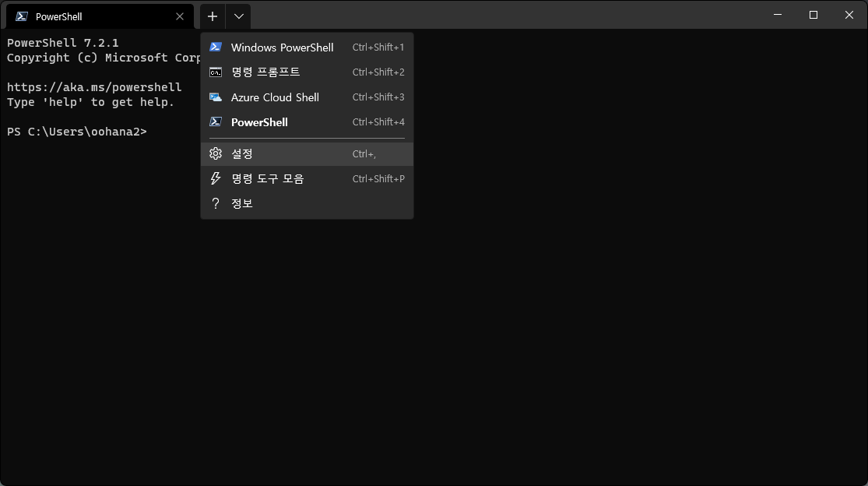Image resolution: width=868 pixels, height=486 pixels.
Task: Open the bold PowerShell profile entry
Action: point(307,122)
